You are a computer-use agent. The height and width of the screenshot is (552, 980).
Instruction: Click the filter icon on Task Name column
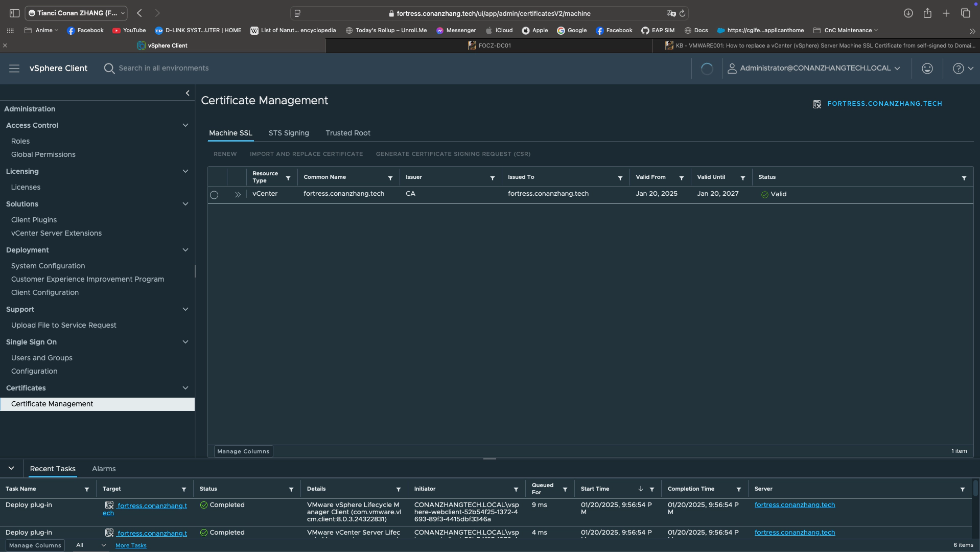[x=87, y=490]
